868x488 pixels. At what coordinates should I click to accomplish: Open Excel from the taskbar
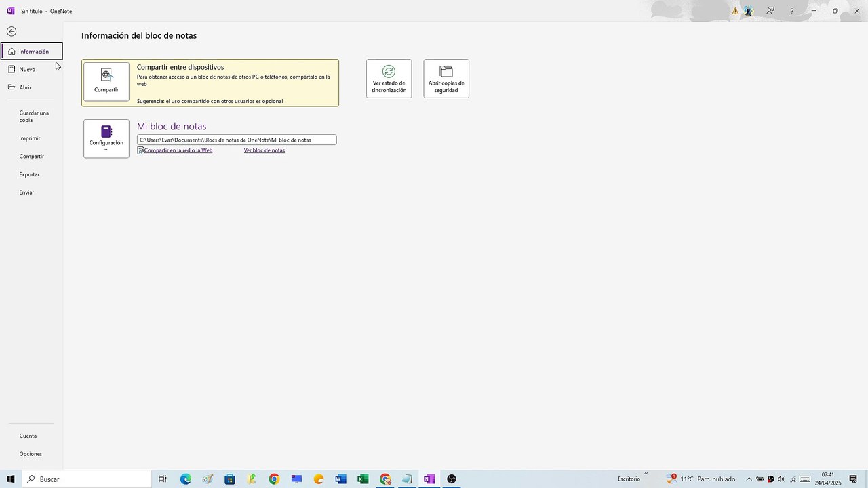pyautogui.click(x=363, y=479)
